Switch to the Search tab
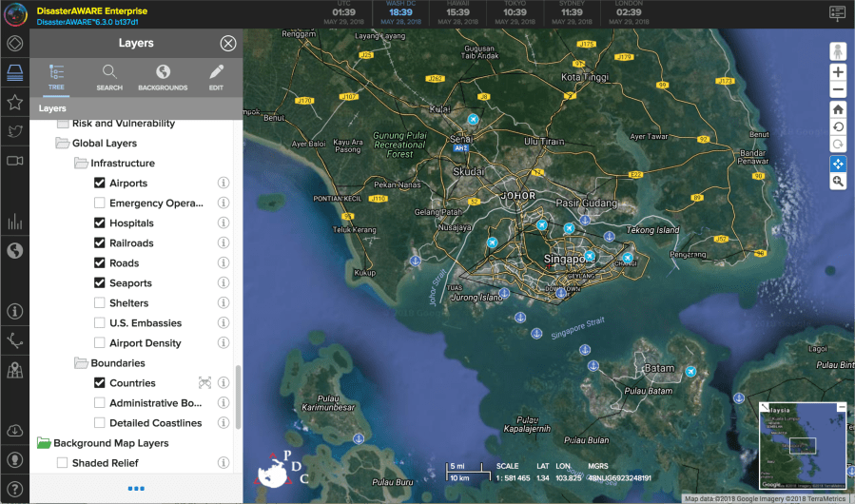Screen dimensions: 855x504 click(109, 77)
